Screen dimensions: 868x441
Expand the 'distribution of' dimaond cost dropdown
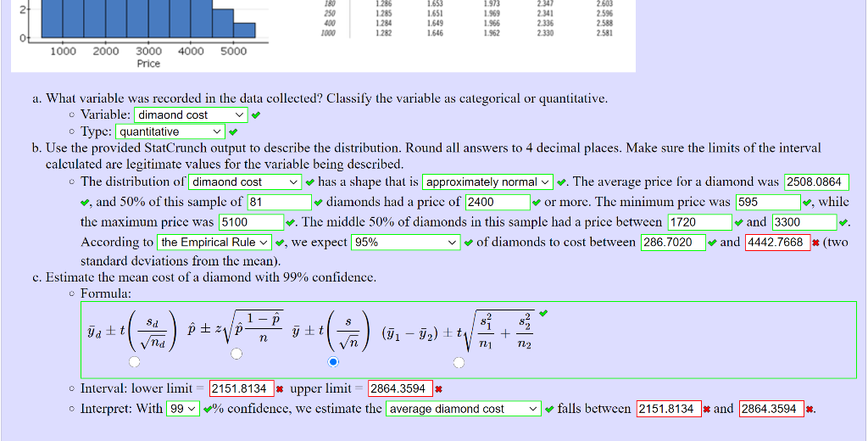tap(245, 182)
